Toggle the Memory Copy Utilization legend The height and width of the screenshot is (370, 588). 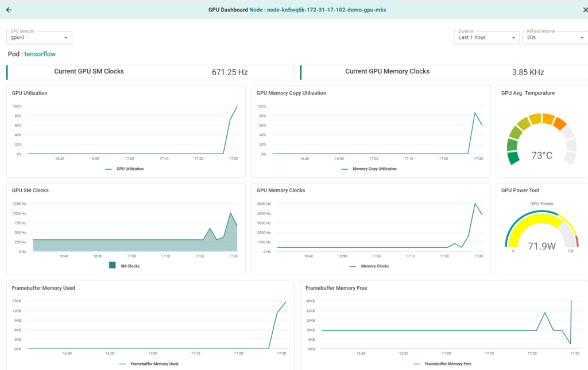[369, 169]
